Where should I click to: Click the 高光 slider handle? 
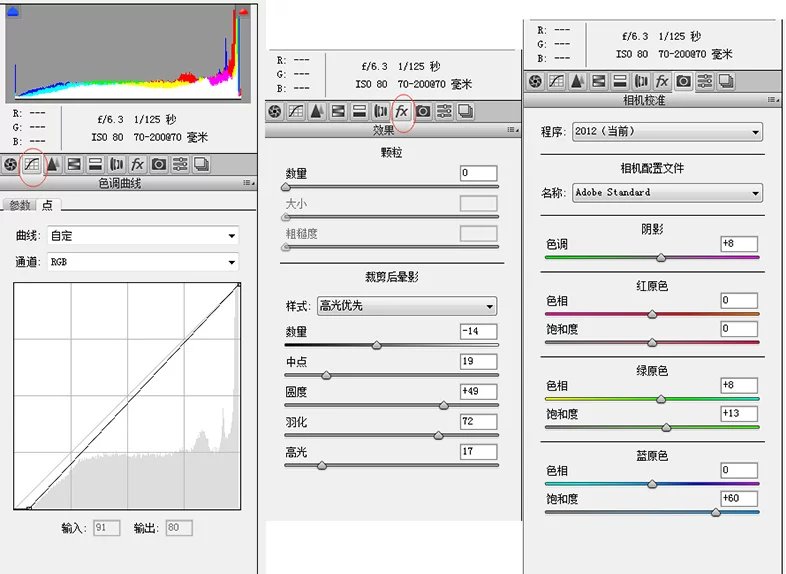pos(322,465)
